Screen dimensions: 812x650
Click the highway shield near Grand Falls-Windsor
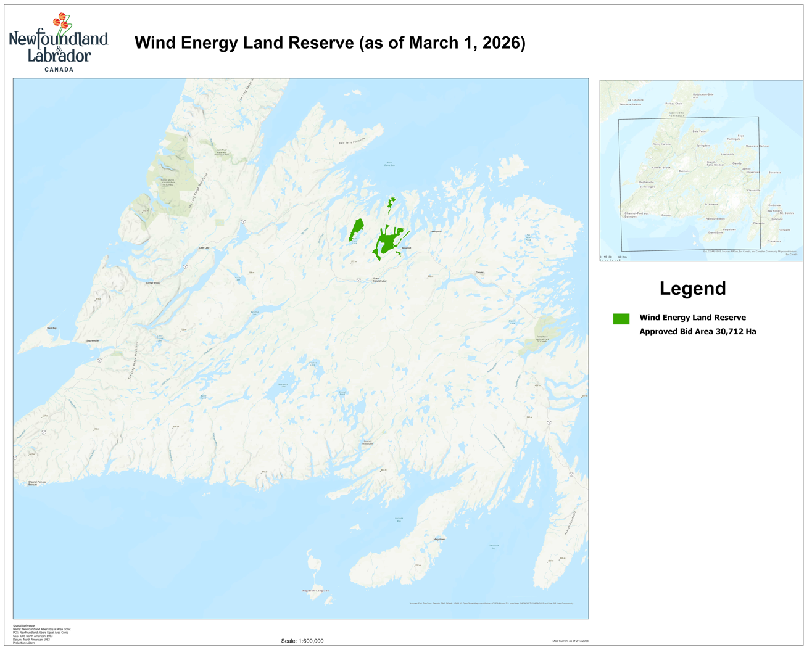click(x=358, y=280)
